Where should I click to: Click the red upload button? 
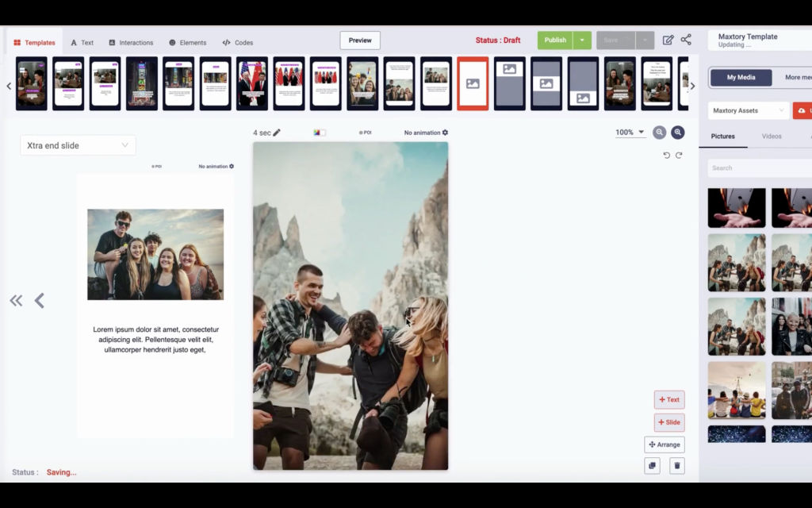[x=802, y=110]
